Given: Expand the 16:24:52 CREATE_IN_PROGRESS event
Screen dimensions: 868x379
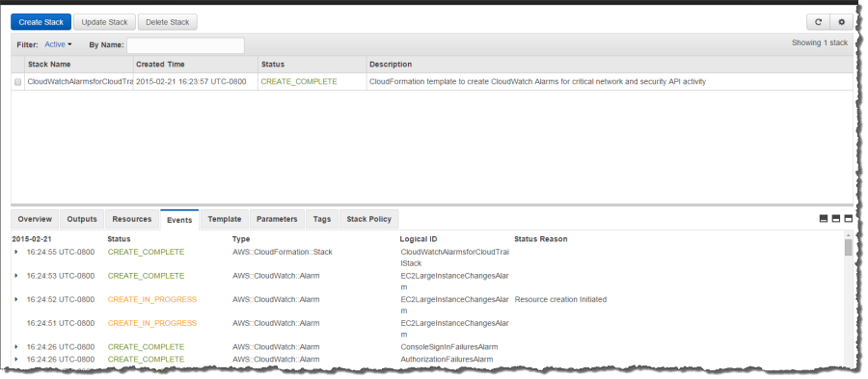Looking at the screenshot, I should (16, 299).
